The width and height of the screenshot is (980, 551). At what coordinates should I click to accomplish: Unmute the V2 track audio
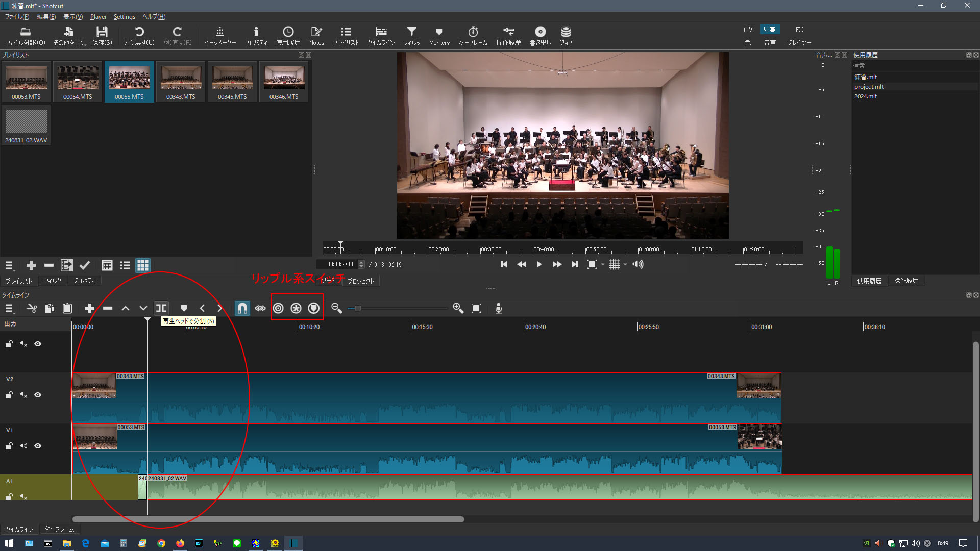click(x=23, y=395)
